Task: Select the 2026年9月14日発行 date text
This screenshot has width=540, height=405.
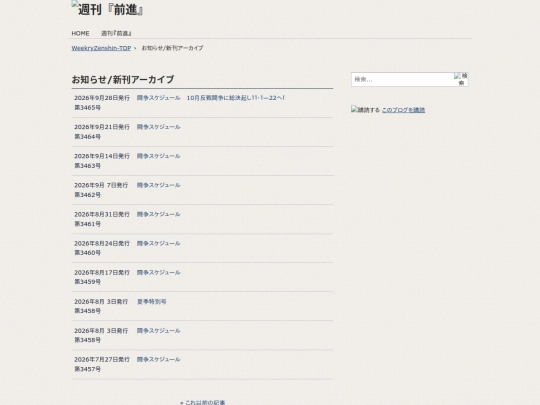Action: tap(102, 156)
